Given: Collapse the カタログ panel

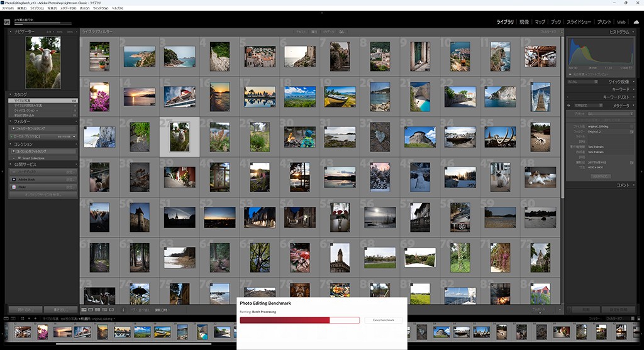Looking at the screenshot, I should point(11,94).
